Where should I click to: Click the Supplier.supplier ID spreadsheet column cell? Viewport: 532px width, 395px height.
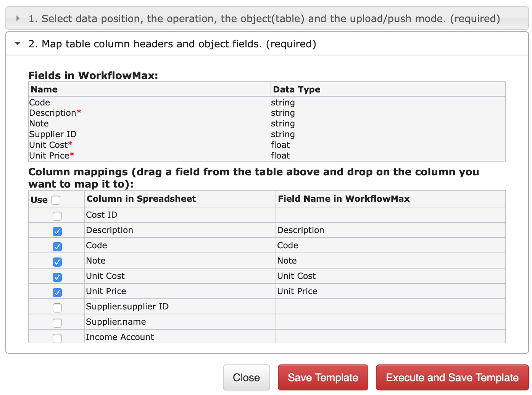pos(180,306)
